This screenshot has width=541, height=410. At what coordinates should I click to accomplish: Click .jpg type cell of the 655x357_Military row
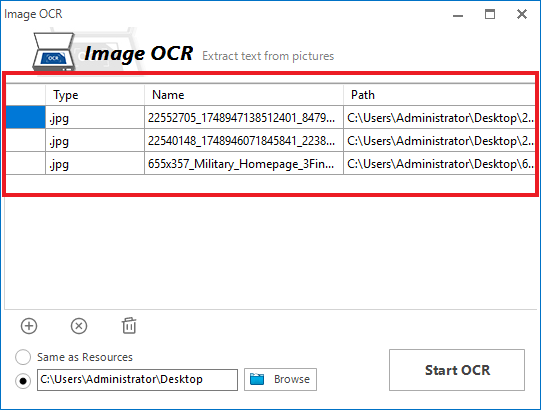(95, 163)
